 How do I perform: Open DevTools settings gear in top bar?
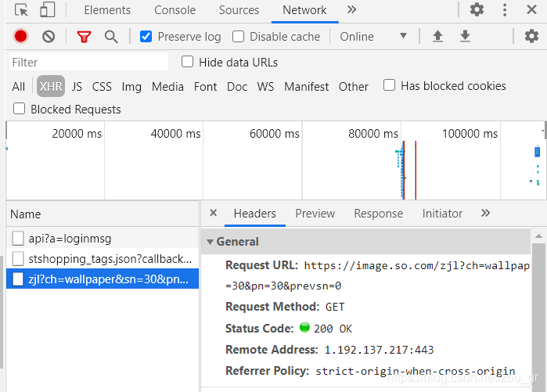pos(477,9)
